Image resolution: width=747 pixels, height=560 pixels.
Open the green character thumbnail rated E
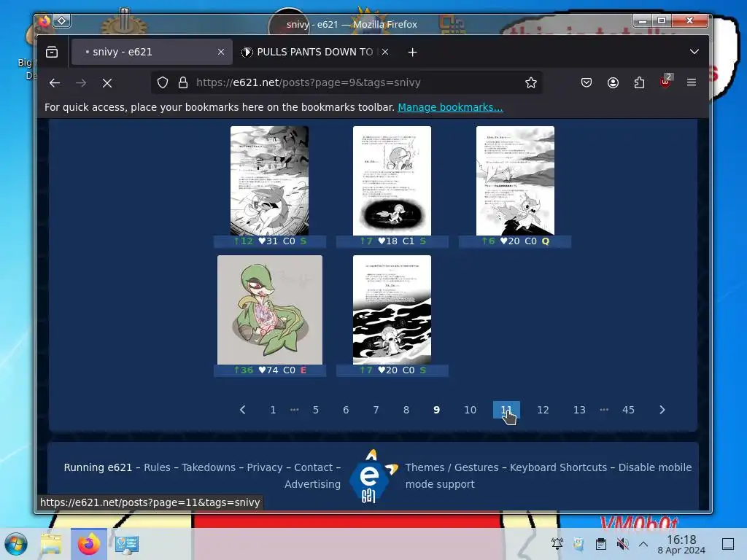point(270,309)
